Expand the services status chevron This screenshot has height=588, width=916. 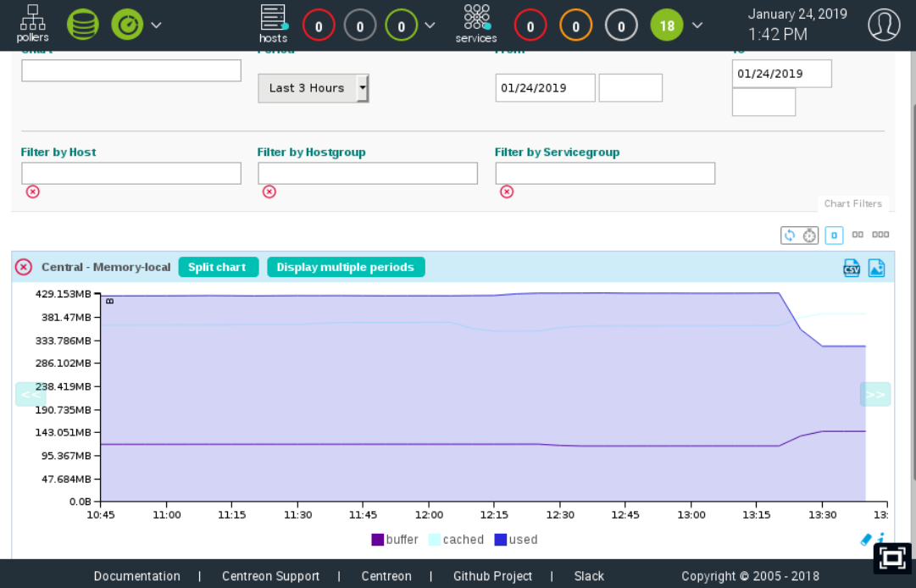click(x=697, y=25)
